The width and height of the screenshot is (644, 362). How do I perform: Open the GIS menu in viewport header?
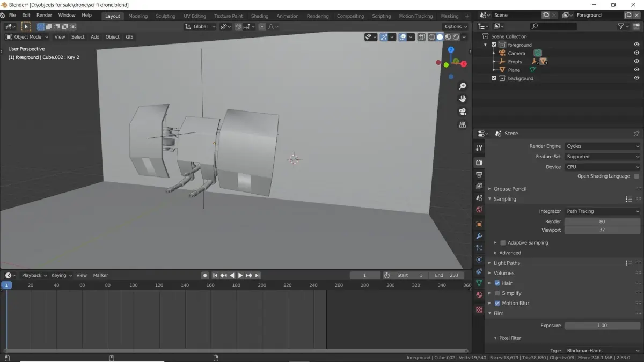point(129,37)
